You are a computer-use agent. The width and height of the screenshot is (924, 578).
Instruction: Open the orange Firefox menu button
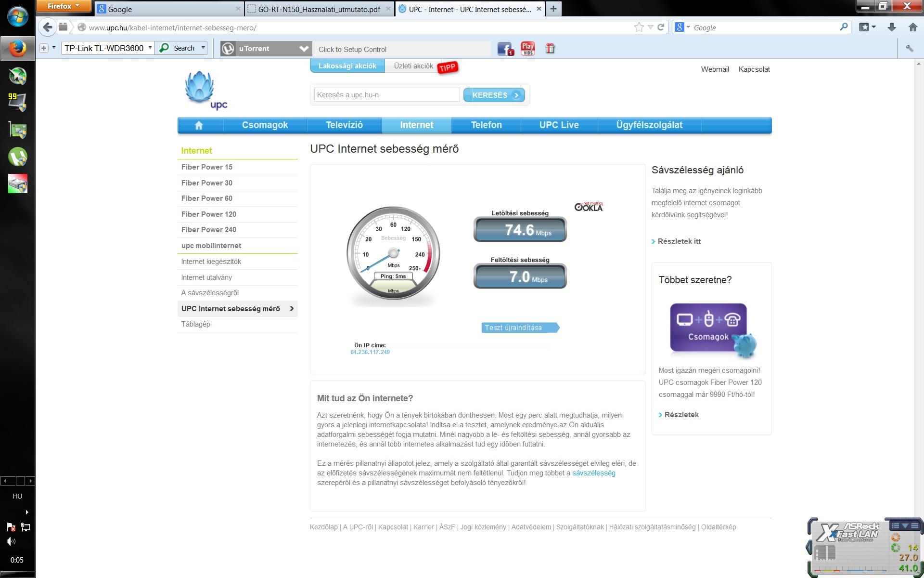(64, 6)
